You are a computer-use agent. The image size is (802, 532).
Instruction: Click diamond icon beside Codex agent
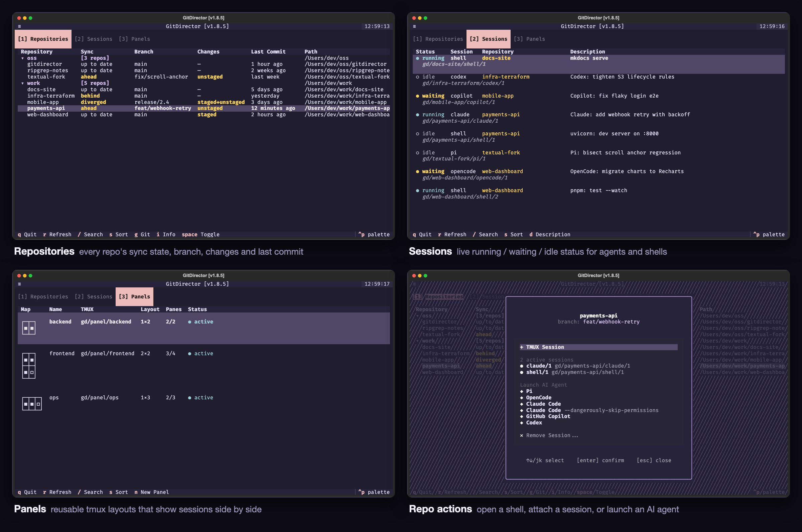(522, 423)
